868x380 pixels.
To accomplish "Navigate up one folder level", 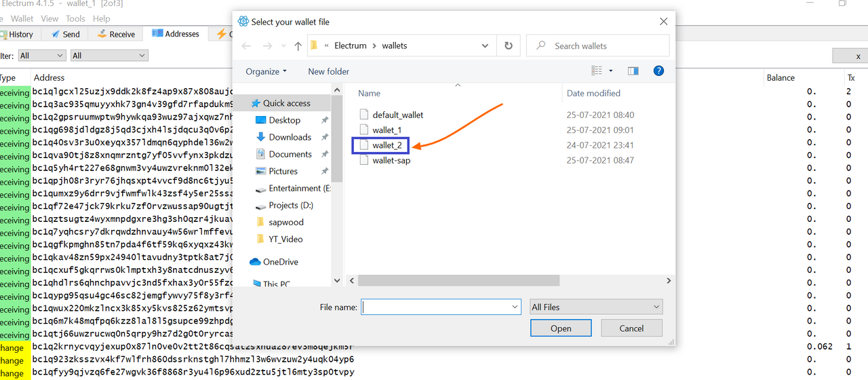I will click(x=298, y=46).
